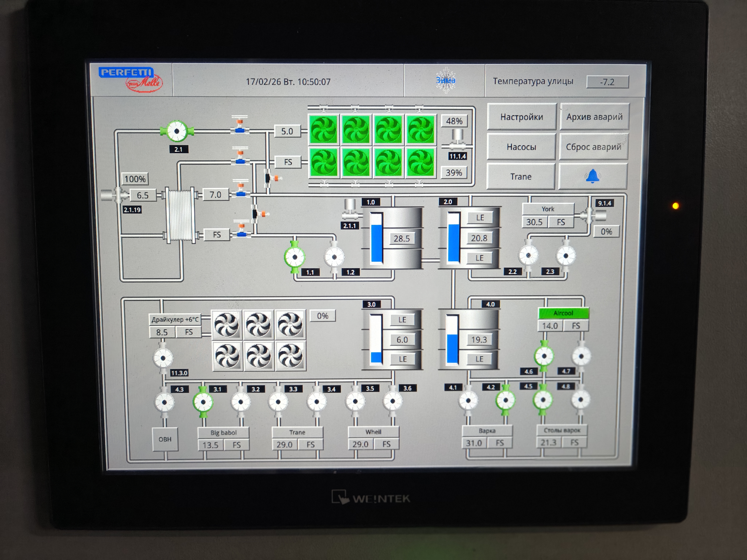This screenshot has width=747, height=560.
Task: Toggle the green Aircool status indicator
Action: coord(563,313)
